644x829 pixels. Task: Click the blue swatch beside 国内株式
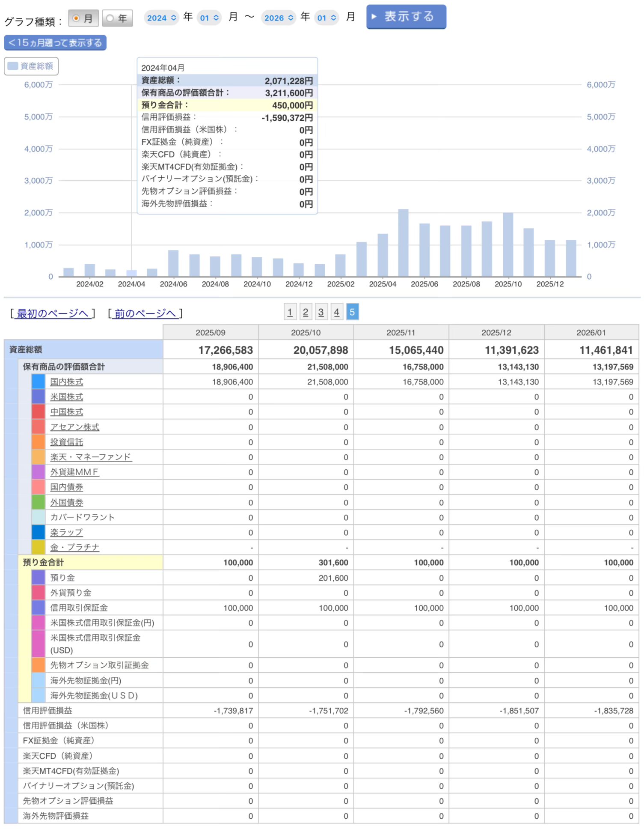click(38, 382)
